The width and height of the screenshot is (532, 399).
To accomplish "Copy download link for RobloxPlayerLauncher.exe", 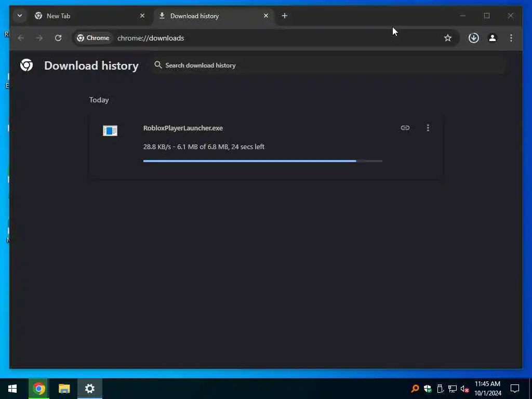I will (x=405, y=128).
